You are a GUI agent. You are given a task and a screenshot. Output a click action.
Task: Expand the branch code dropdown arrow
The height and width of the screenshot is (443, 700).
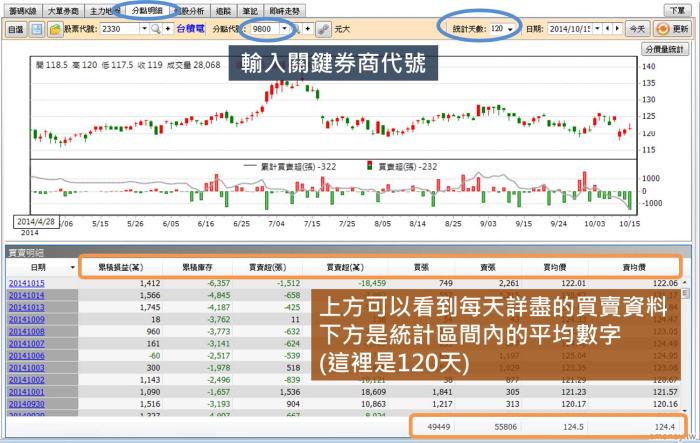tap(284, 29)
